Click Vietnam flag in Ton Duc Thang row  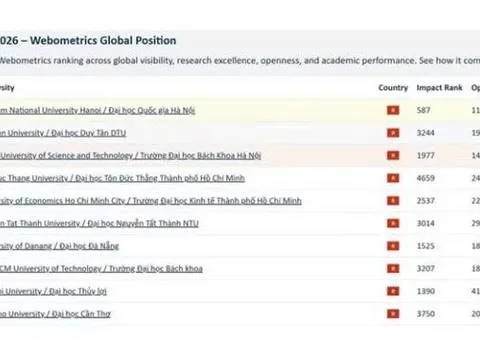[393, 178]
